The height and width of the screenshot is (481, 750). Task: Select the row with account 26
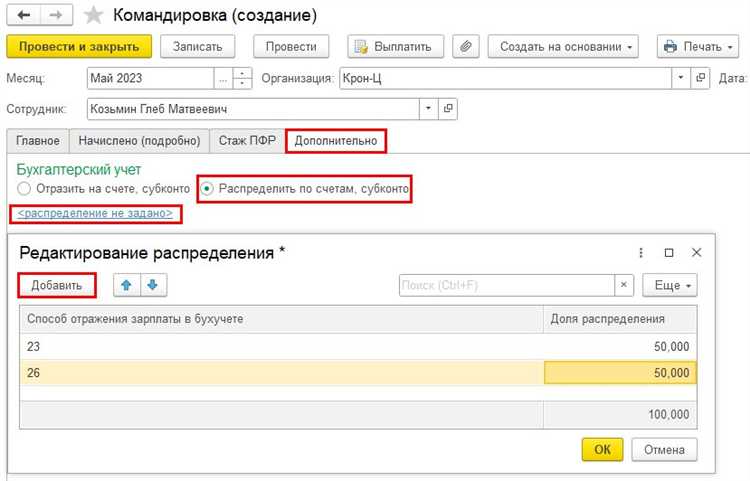(x=358, y=373)
